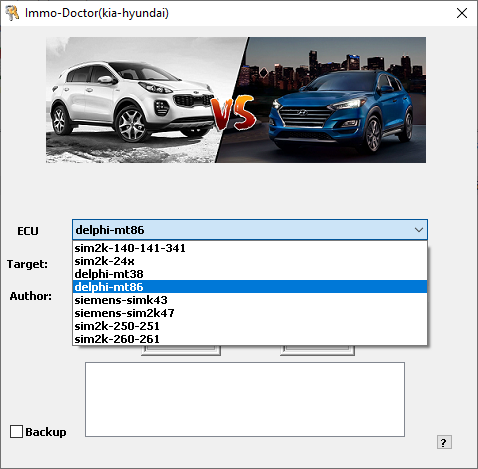Select sim2k-140-141-341 from the list
This screenshot has width=478, height=469.
(x=250, y=248)
